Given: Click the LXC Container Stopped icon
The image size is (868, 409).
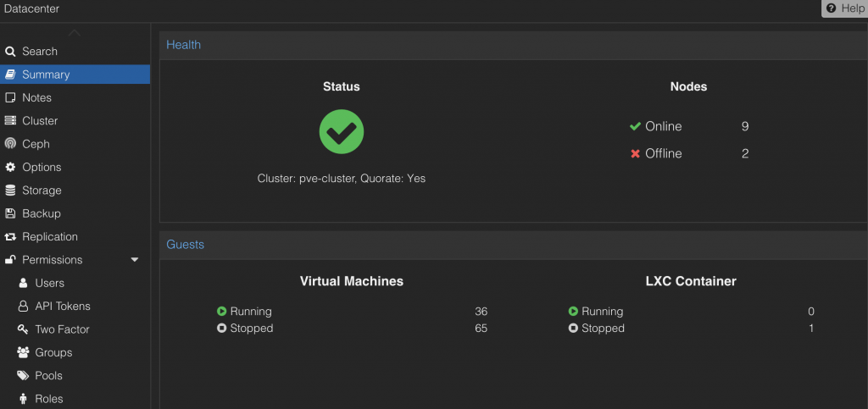Looking at the screenshot, I should pos(574,329).
